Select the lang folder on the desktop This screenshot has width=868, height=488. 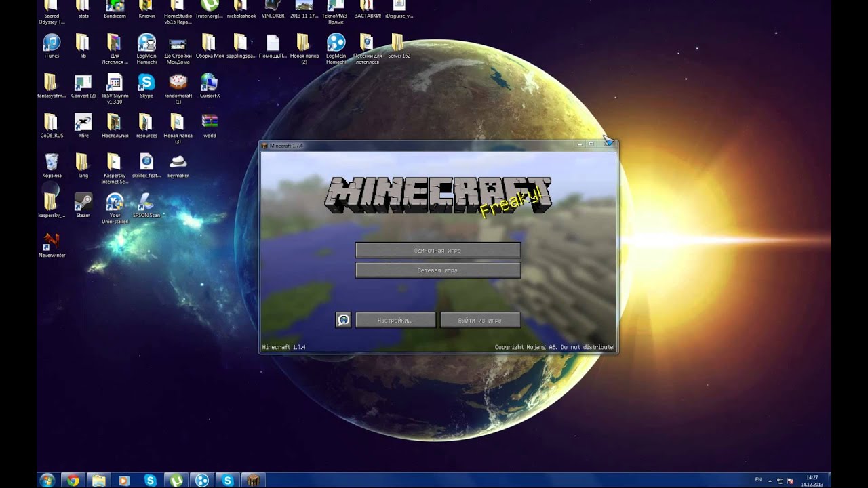tap(83, 165)
